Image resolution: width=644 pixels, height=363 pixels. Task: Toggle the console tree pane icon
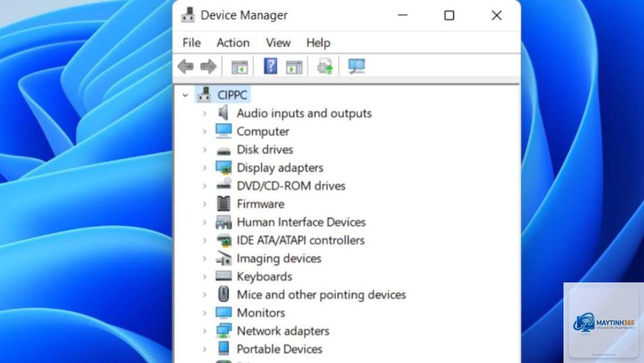[240, 66]
